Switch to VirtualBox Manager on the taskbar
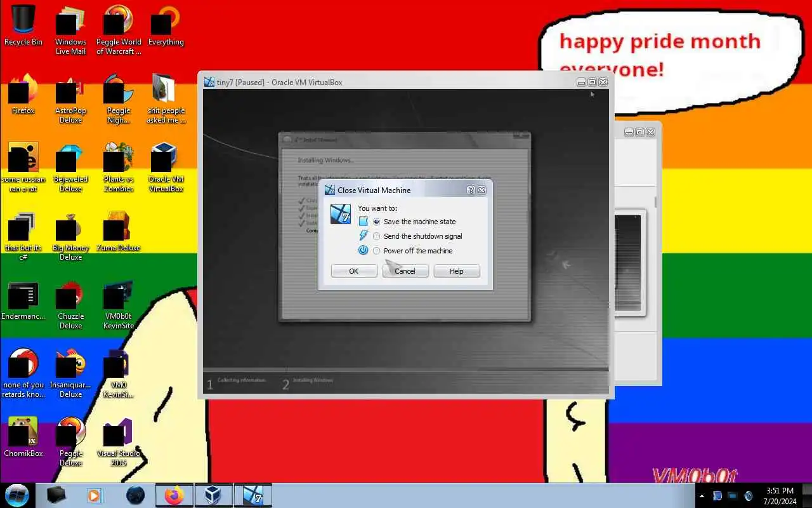Image resolution: width=812 pixels, height=508 pixels. (213, 495)
